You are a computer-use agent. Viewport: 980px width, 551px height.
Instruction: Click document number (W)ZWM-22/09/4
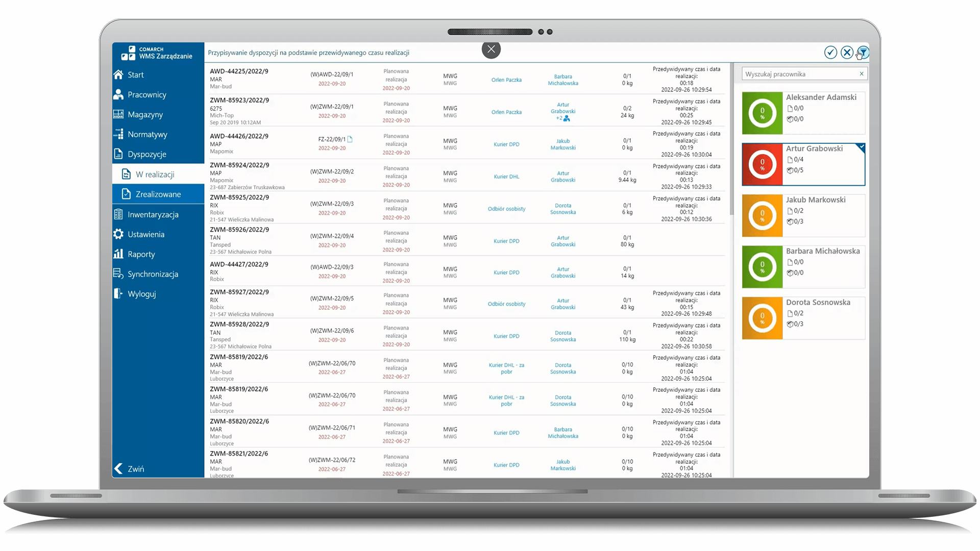tap(332, 236)
